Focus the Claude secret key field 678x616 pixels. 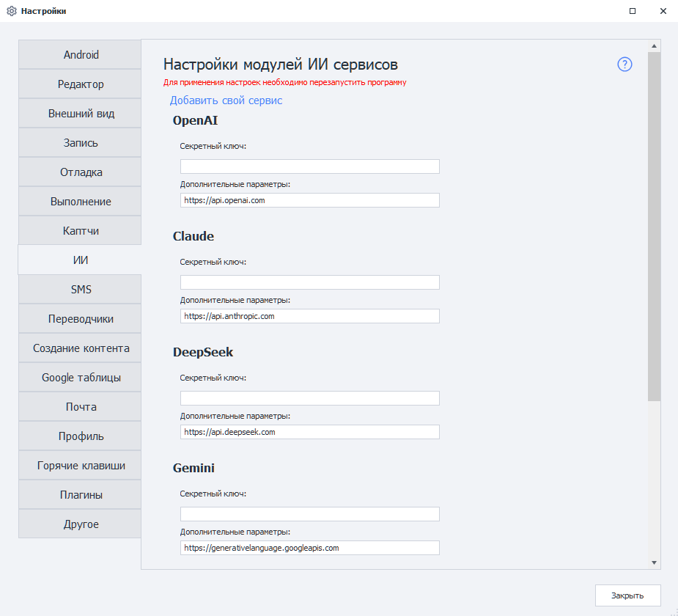tap(309, 282)
